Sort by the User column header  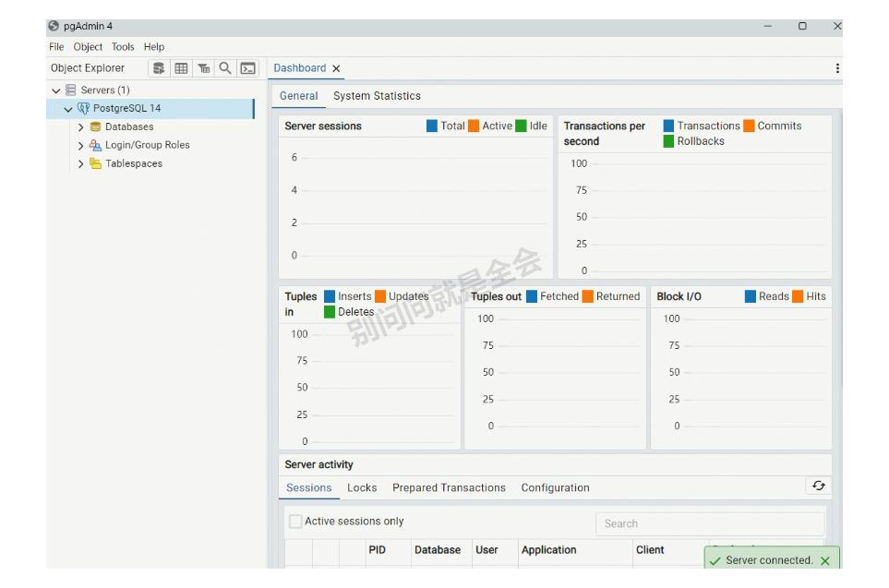click(x=487, y=550)
